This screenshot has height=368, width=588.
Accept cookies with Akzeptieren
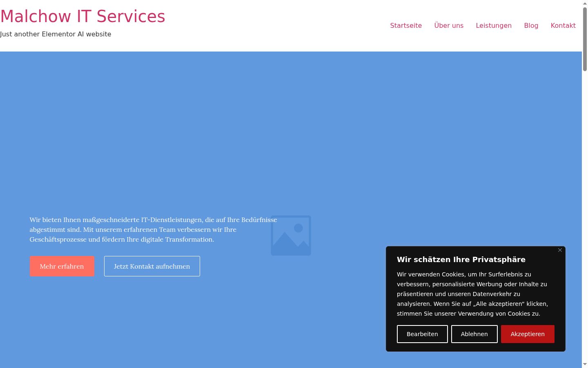coord(528,334)
